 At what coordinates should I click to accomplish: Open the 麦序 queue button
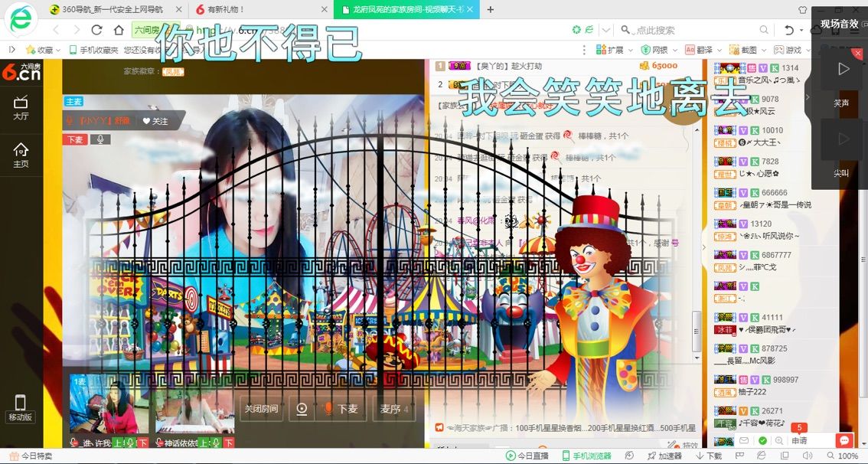coord(394,409)
